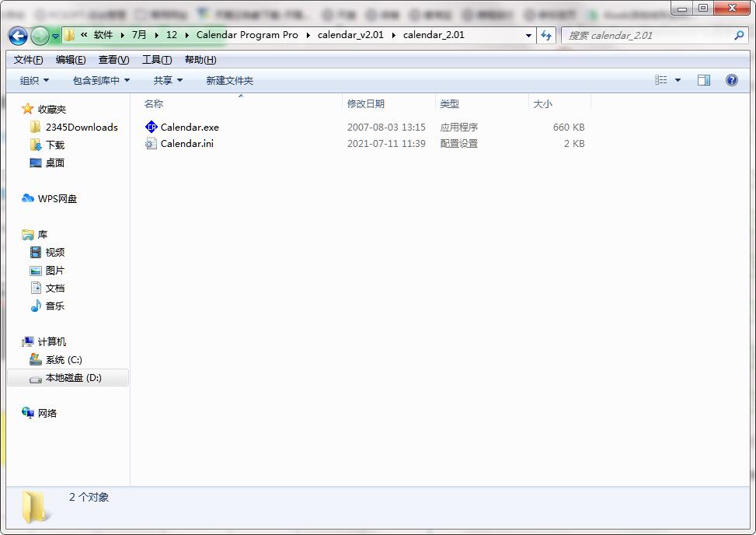
Task: Open the 组织 dropdown
Action: pyautogui.click(x=34, y=81)
